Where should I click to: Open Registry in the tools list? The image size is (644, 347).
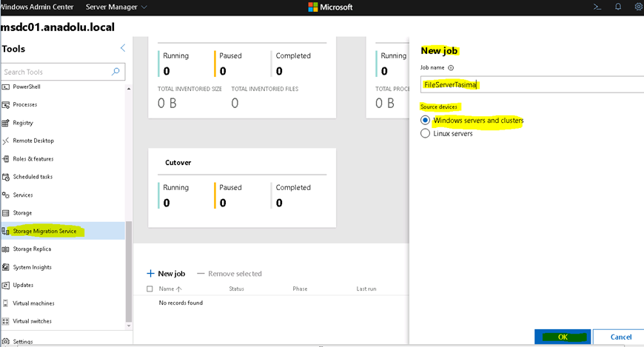click(x=23, y=123)
